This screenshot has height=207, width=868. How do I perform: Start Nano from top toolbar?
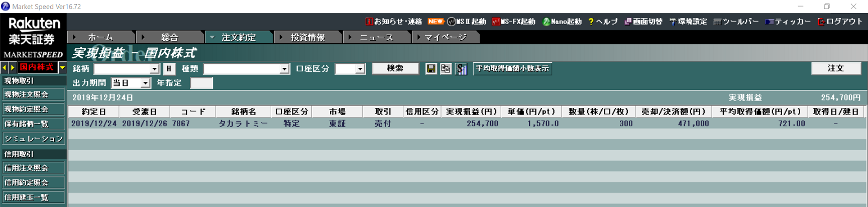(562, 22)
